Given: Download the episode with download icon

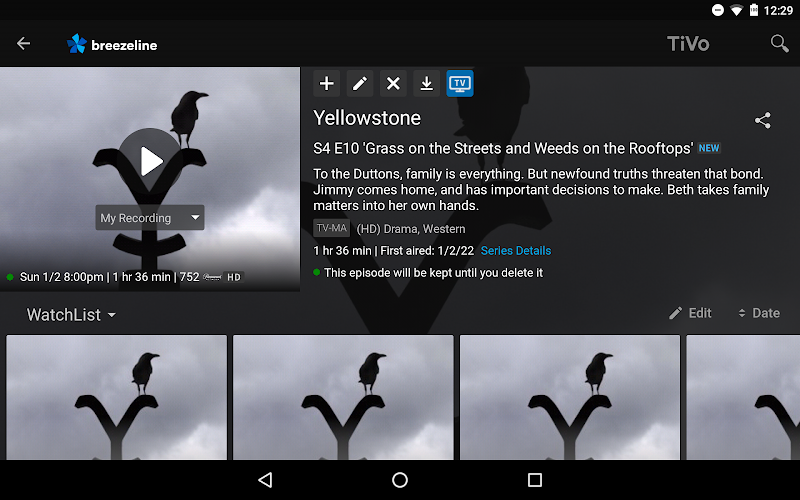Looking at the screenshot, I should (427, 83).
